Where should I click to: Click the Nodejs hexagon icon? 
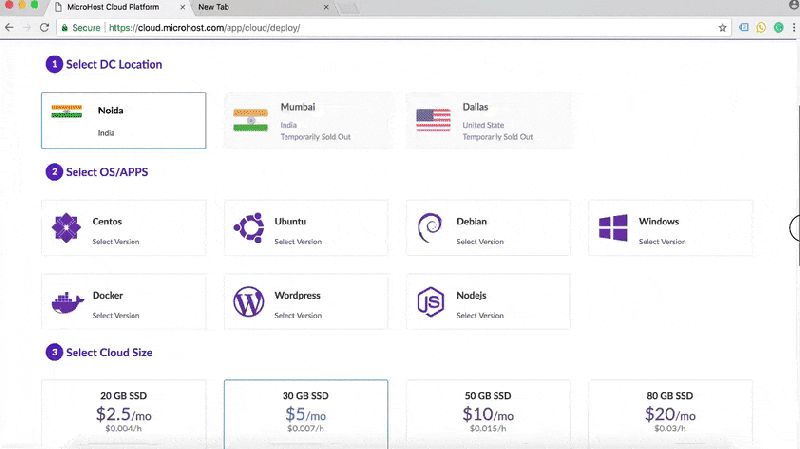[430, 302]
